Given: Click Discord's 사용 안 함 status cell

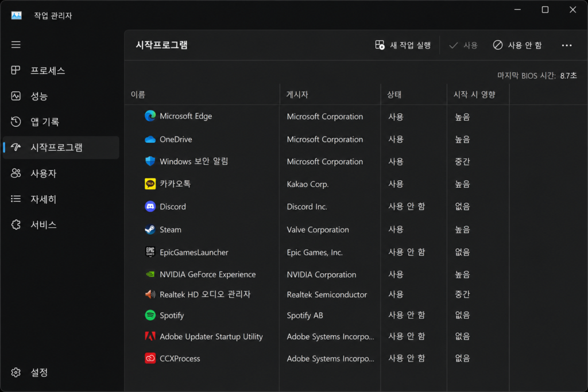Looking at the screenshot, I should click(407, 207).
